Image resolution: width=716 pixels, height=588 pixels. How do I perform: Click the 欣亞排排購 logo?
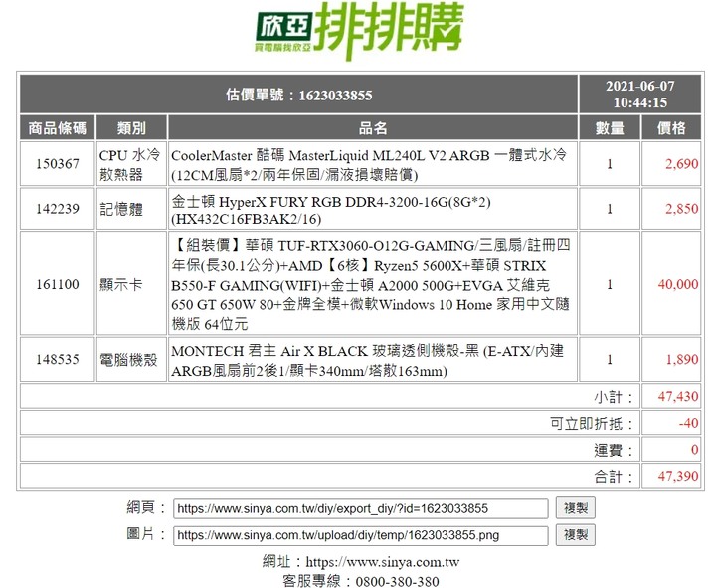pos(359,30)
